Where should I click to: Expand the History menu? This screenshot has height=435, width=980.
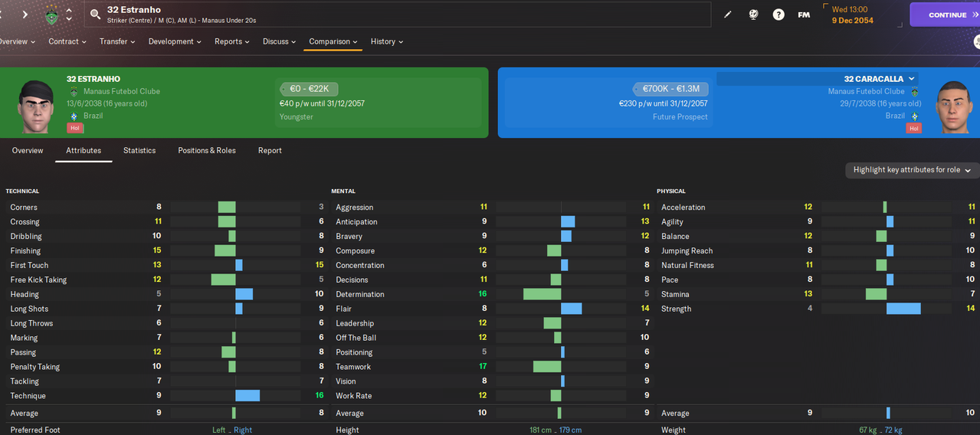click(387, 41)
